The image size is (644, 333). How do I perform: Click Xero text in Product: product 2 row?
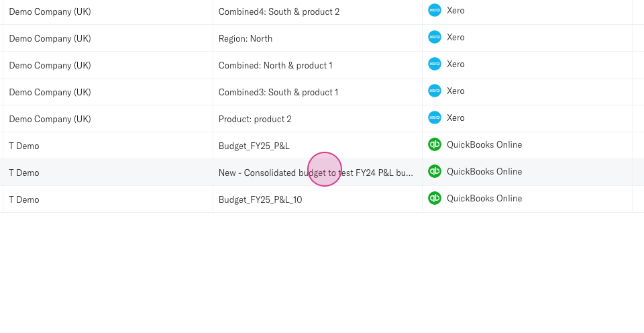455,117
